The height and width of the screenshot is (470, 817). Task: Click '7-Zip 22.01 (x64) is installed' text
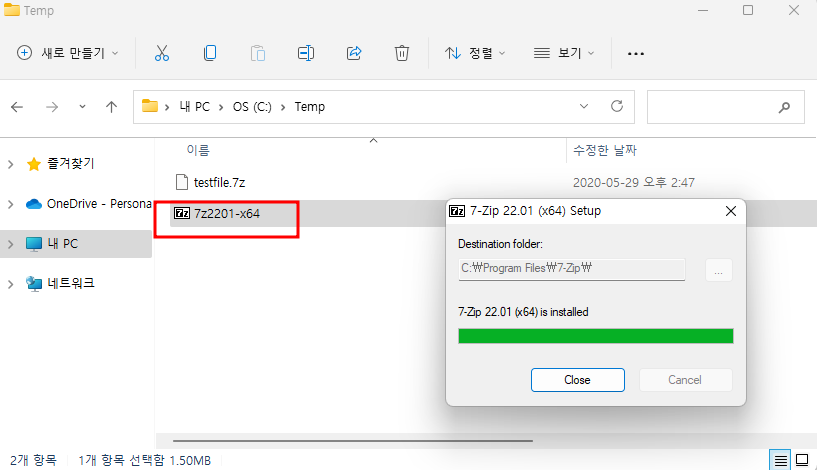tap(523, 312)
